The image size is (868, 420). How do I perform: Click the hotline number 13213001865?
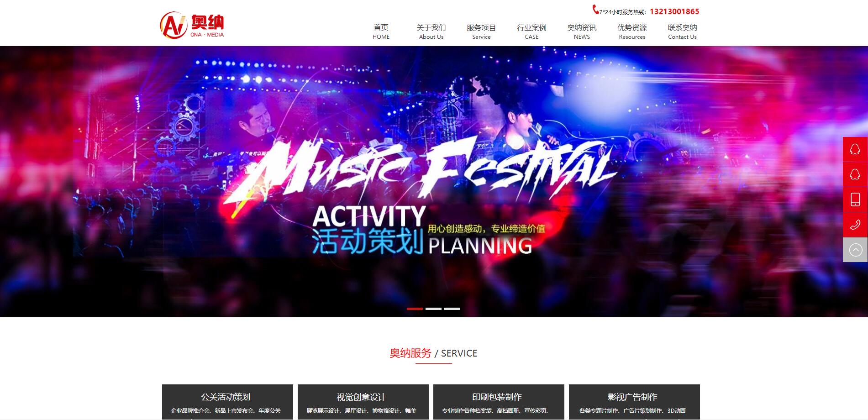coord(674,11)
